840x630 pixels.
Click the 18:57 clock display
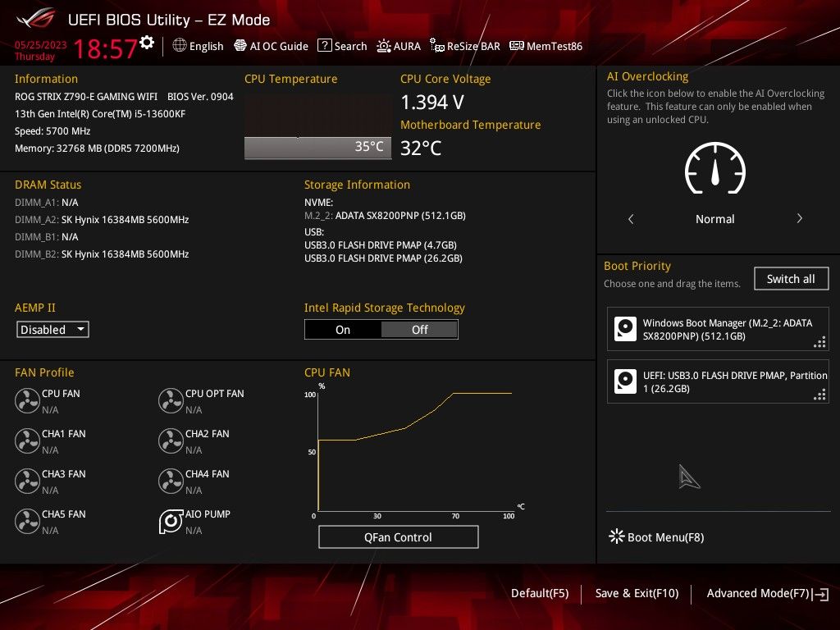click(105, 48)
